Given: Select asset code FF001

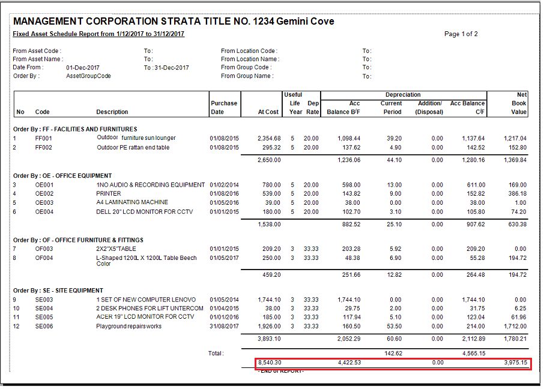Looking at the screenshot, I should point(44,138).
